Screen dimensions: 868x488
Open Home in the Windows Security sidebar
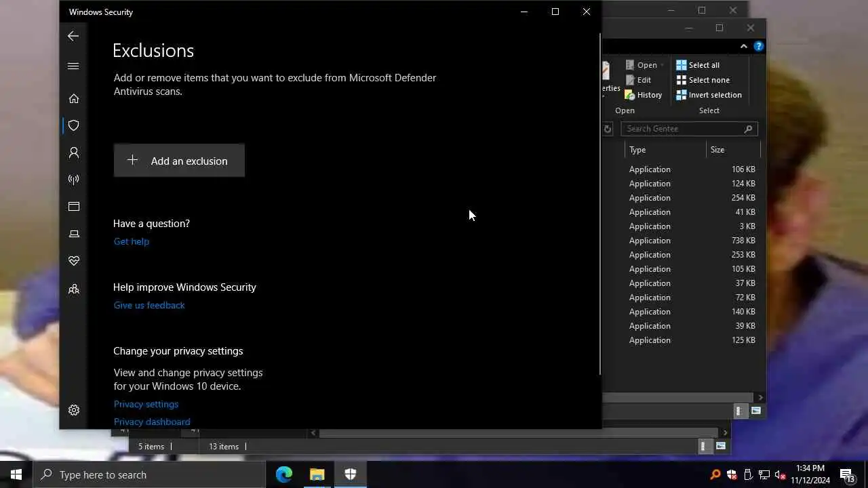click(x=74, y=98)
